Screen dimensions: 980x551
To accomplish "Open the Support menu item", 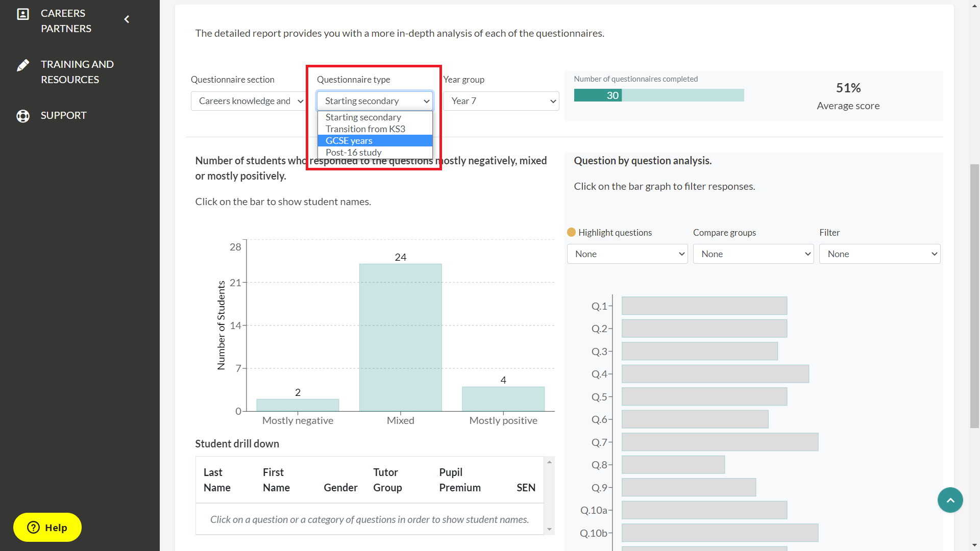I will (63, 115).
